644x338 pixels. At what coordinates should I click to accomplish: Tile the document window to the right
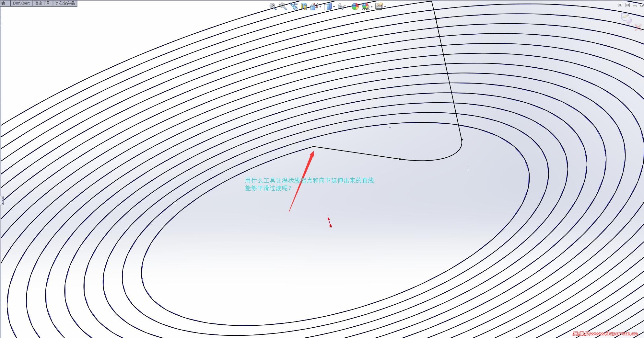tap(627, 5)
